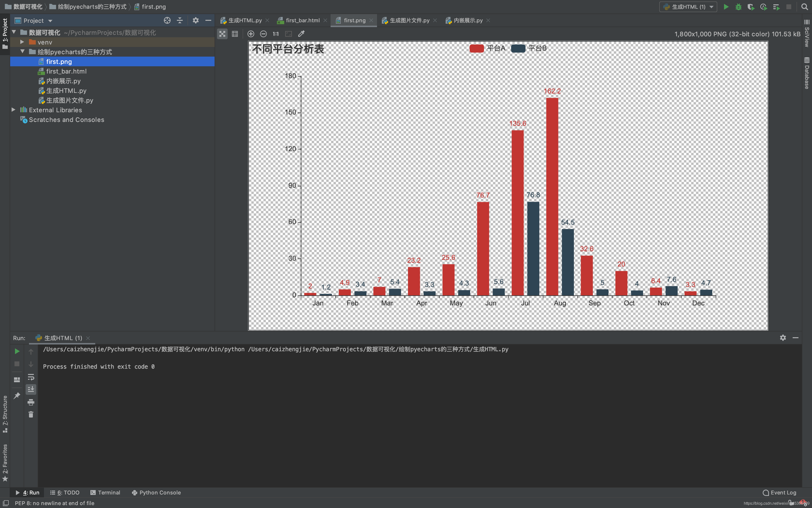Image resolution: width=812 pixels, height=508 pixels.
Task: Open the Python Console tool window
Action: [x=156, y=493]
